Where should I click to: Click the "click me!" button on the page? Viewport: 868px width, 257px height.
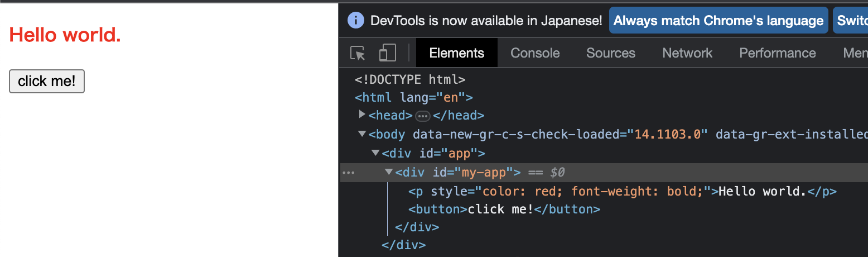tap(47, 81)
